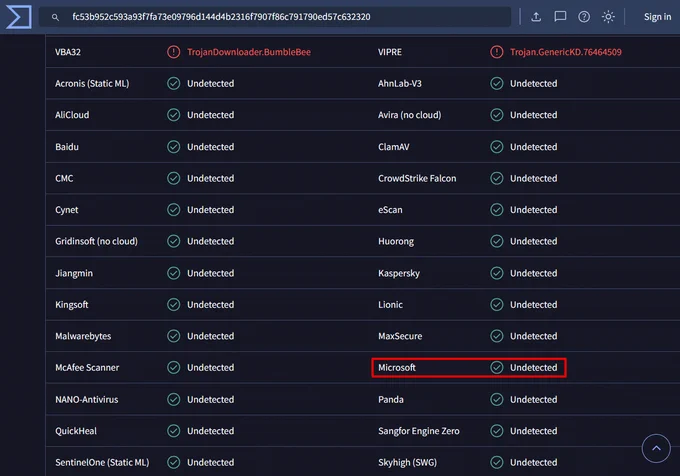680x476 pixels.
Task: Select the AhnLab-V3 engine name
Action: click(399, 83)
